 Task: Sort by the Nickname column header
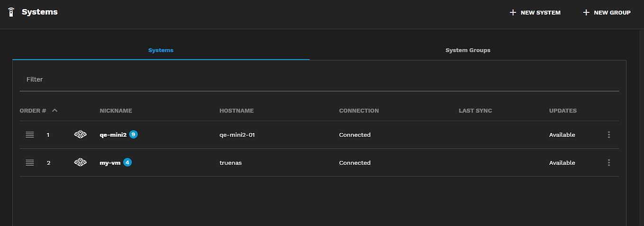coord(116,111)
